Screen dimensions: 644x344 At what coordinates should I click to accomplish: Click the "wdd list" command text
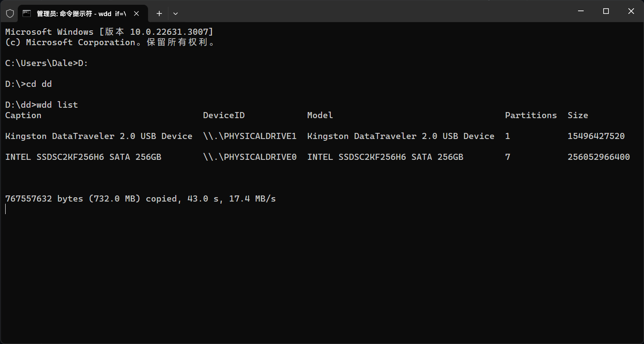[x=57, y=105]
